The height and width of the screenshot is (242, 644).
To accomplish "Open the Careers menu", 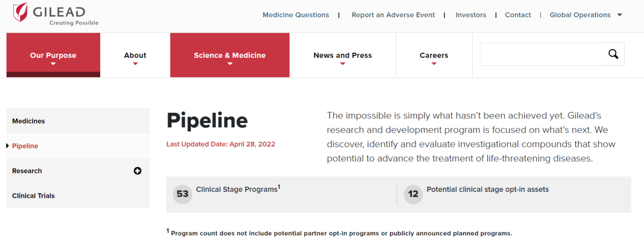I will click(x=434, y=55).
